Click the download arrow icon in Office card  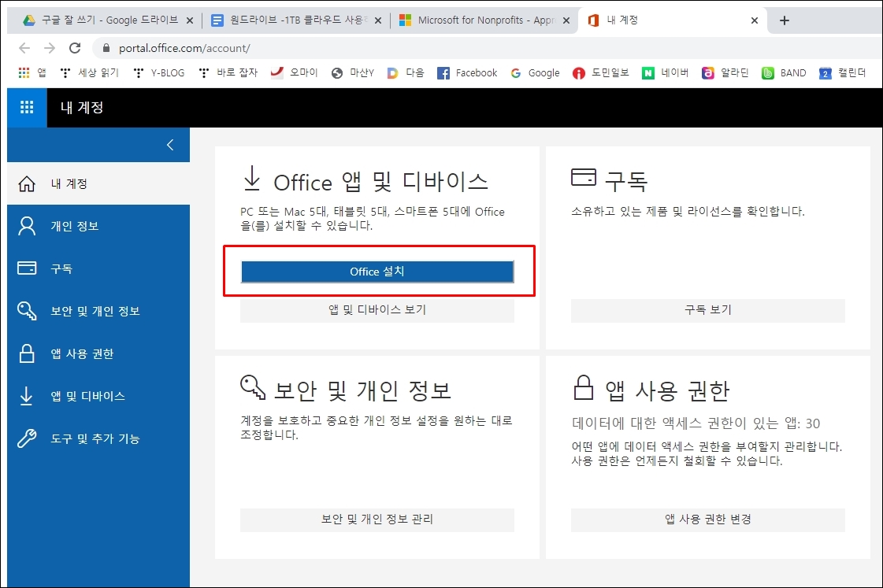click(x=252, y=179)
